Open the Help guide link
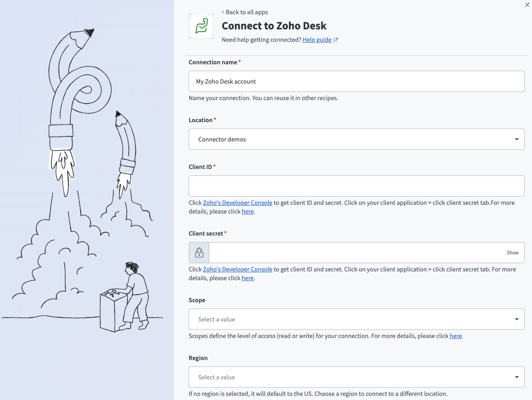Screen dimensions: 532x400 tap(317, 39)
